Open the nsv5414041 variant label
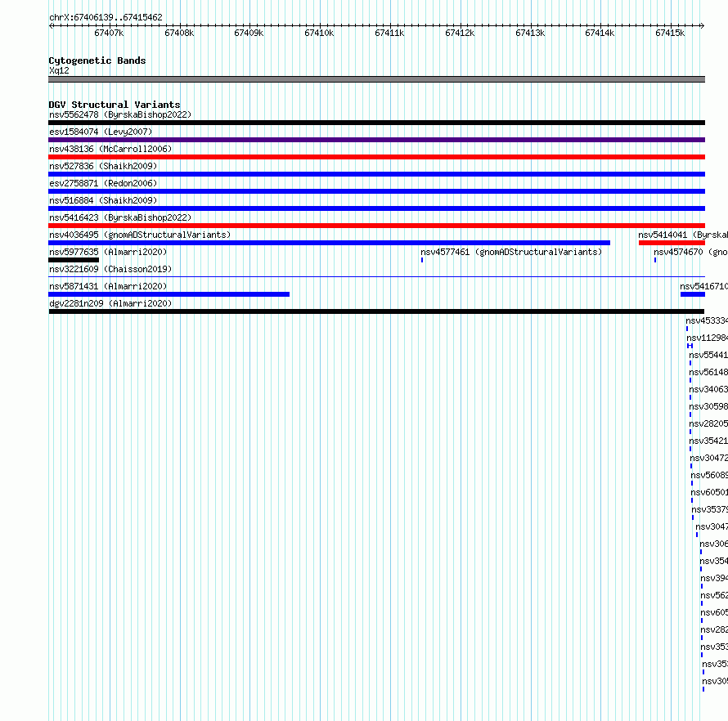 click(683, 235)
